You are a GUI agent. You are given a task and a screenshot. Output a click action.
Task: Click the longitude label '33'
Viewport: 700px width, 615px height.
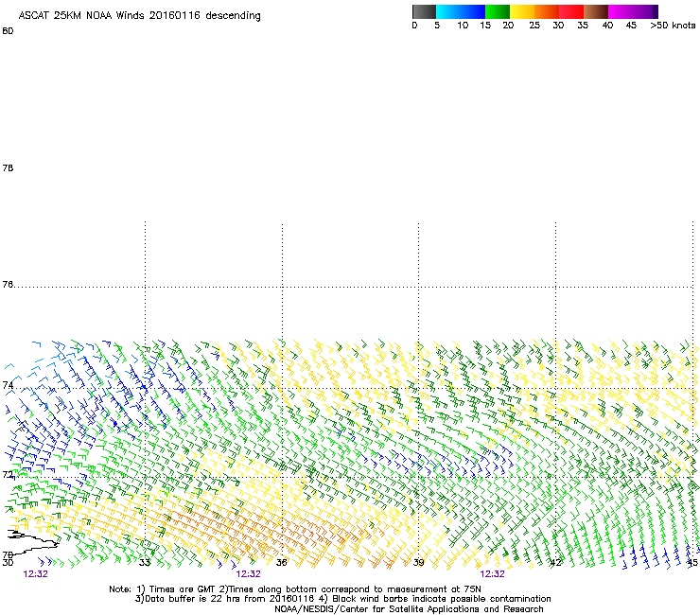tap(145, 562)
